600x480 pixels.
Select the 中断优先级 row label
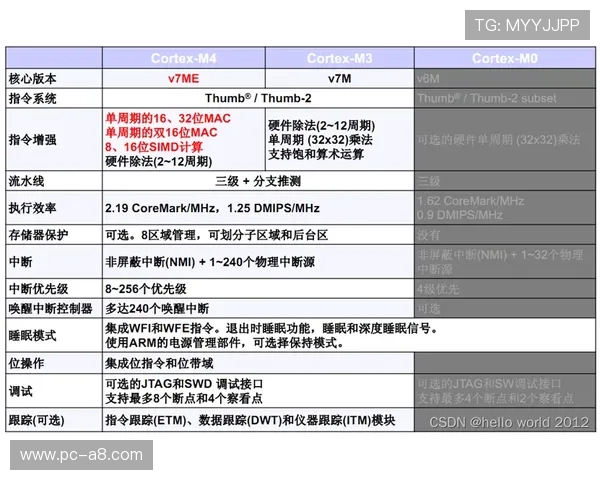click(x=38, y=289)
